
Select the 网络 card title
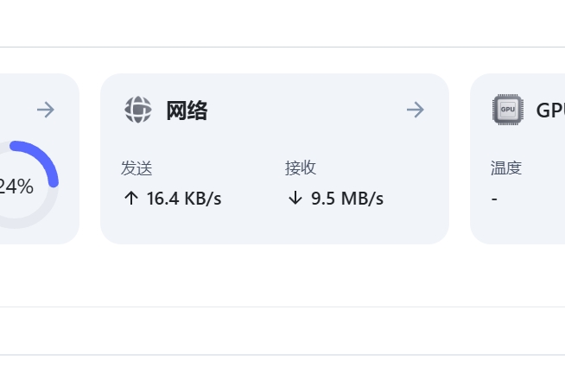187,111
